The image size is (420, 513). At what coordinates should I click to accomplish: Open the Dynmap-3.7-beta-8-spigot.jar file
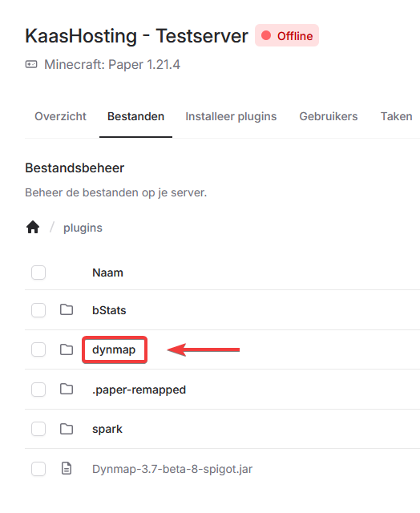click(172, 469)
